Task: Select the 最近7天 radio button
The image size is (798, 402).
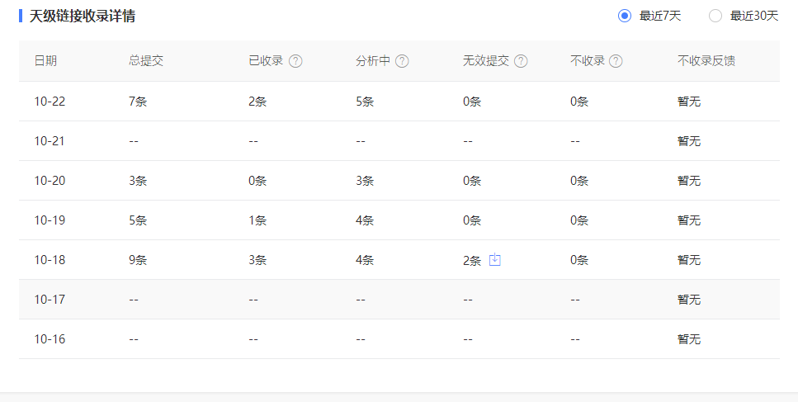Action: pyautogui.click(x=625, y=16)
